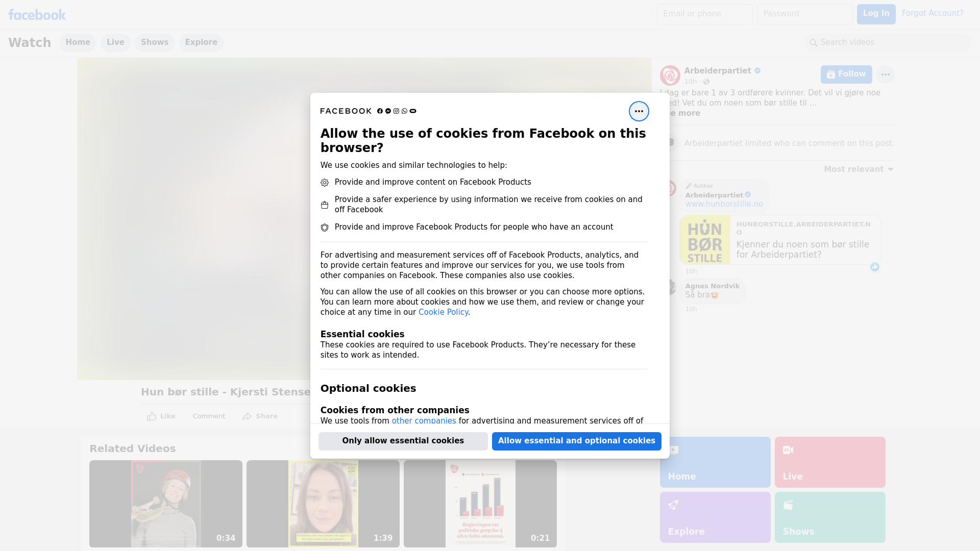Viewport: 980px width, 551px height.
Task: Focus the Password field
Action: [x=804, y=14]
